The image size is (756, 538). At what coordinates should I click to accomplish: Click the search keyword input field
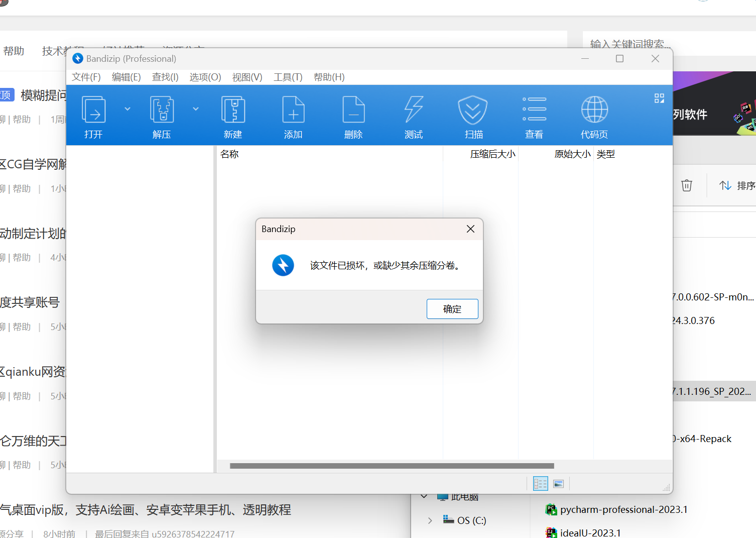pyautogui.click(x=669, y=44)
